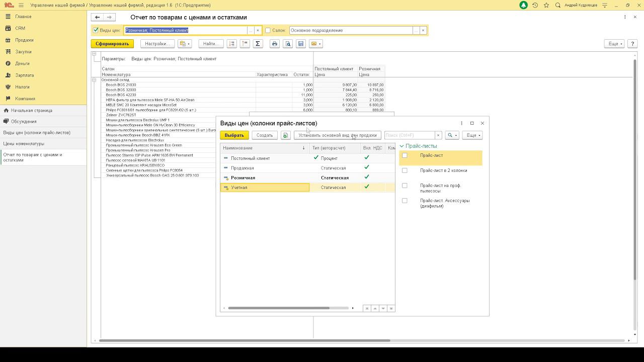Move to the last row using the list arrow

(x=391, y=308)
